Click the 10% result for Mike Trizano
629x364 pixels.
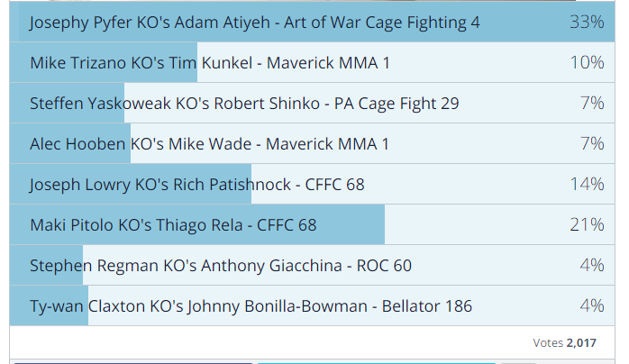[x=587, y=62]
